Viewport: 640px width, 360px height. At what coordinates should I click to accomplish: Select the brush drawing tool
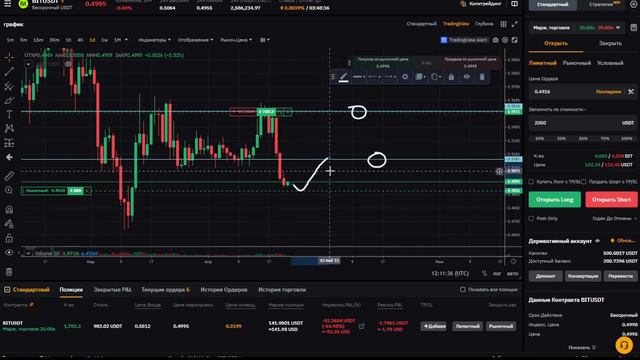click(x=9, y=100)
